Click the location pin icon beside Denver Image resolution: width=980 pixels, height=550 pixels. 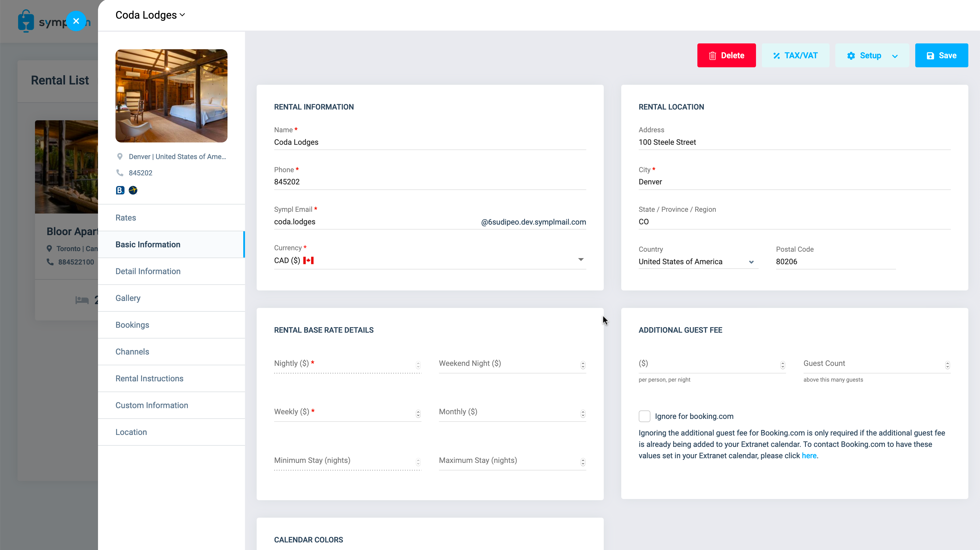pos(120,157)
